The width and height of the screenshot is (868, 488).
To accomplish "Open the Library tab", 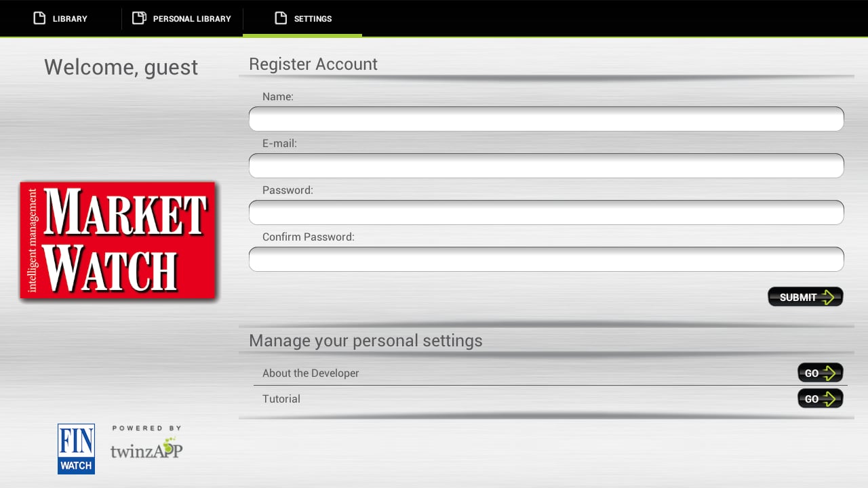I will (60, 18).
